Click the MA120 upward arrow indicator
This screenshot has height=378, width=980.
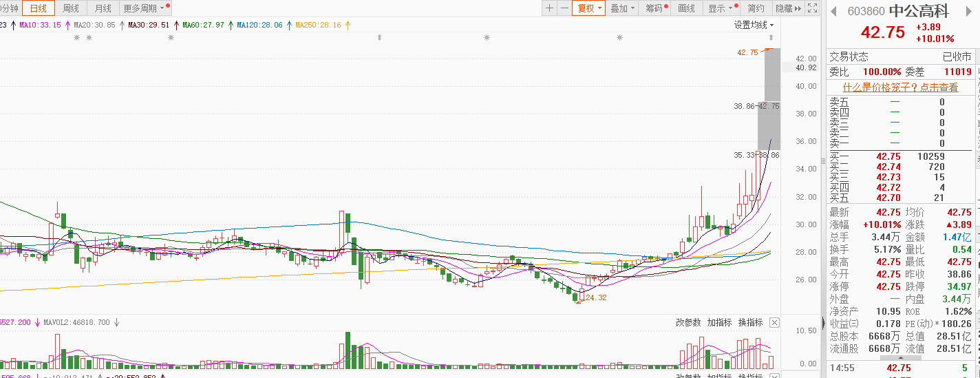pos(289,25)
